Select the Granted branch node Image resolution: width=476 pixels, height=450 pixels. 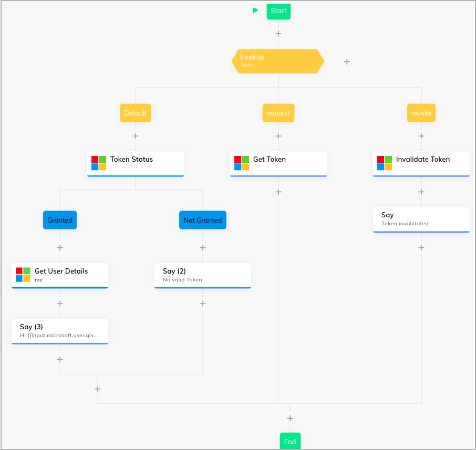pyautogui.click(x=60, y=220)
